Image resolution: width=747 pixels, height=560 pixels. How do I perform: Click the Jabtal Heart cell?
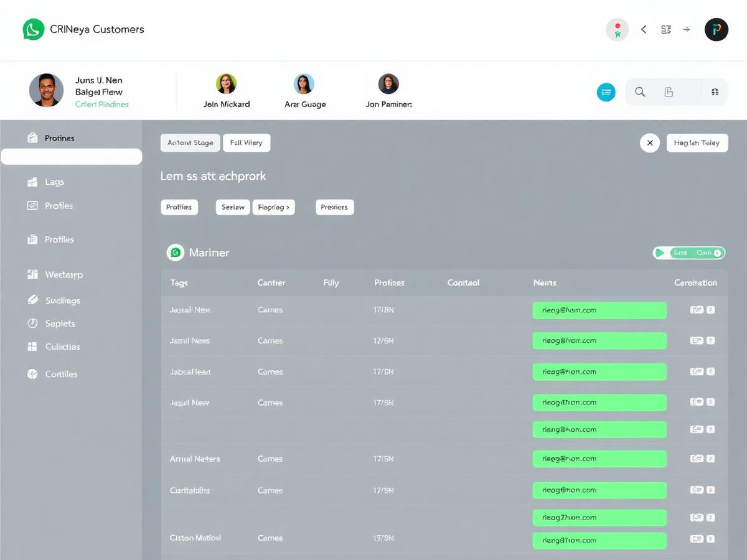pyautogui.click(x=190, y=371)
